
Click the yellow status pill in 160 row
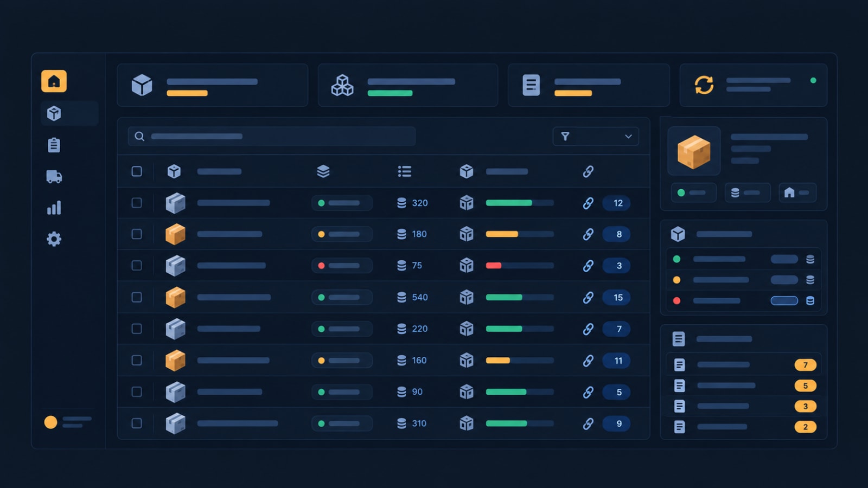point(342,360)
